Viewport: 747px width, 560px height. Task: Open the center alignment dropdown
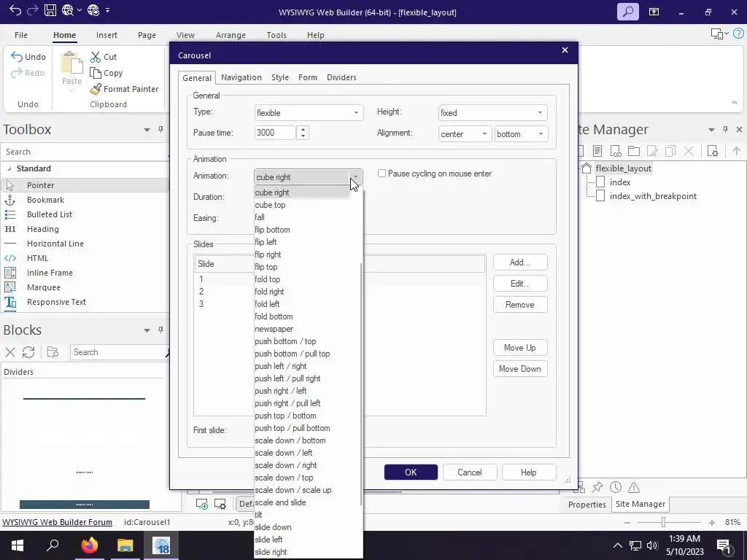click(465, 134)
